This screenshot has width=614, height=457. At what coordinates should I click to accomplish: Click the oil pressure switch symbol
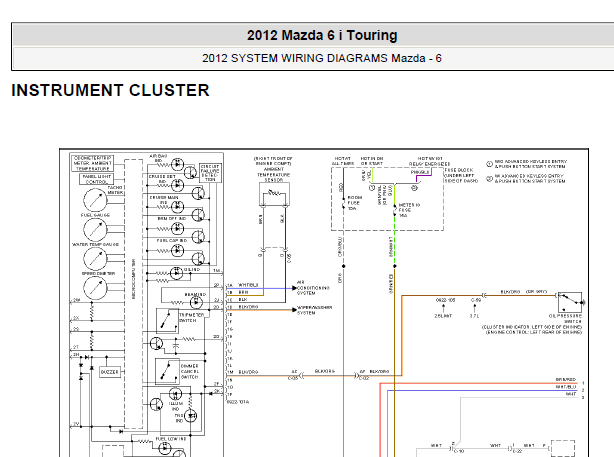pos(570,302)
